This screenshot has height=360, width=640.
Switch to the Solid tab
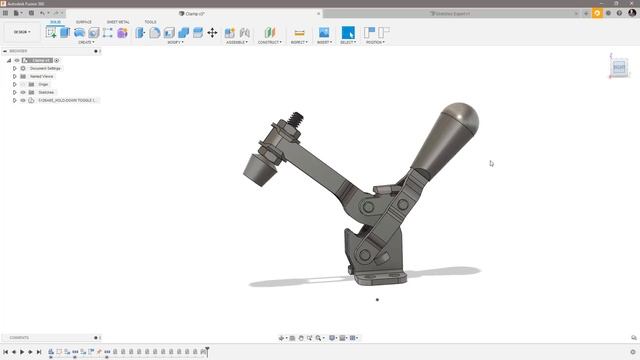click(x=56, y=22)
